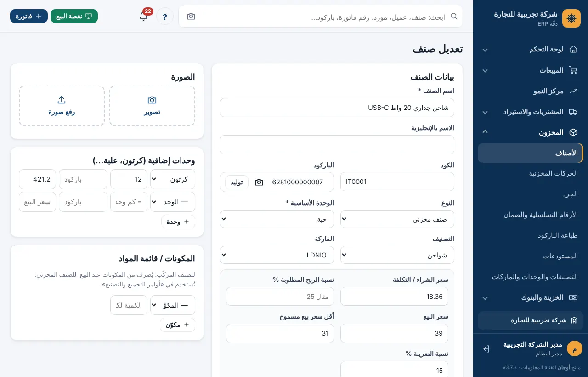588x377 pixels.
Task: Open الجرد sidebar item
Action: click(531, 194)
